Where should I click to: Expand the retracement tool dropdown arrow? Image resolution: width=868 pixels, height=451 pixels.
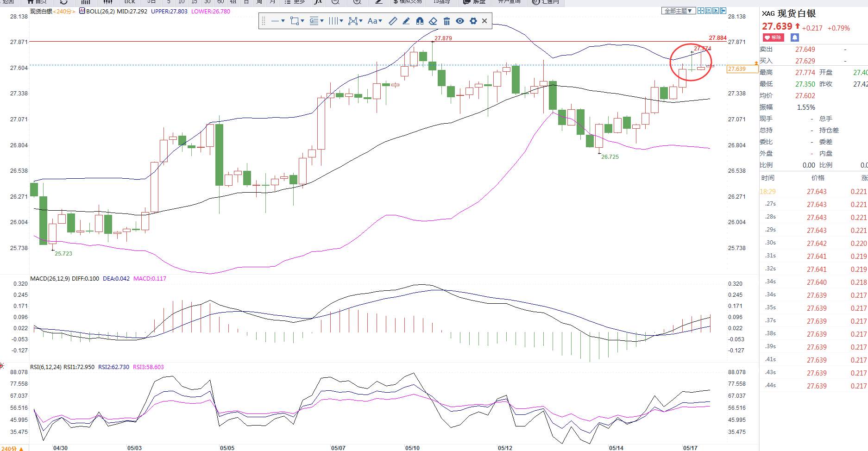[x=322, y=21]
